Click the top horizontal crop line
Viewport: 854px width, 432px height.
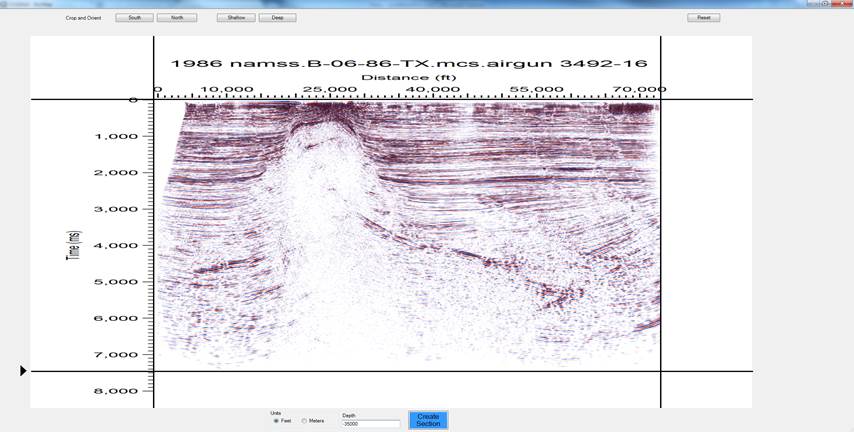coord(400,99)
